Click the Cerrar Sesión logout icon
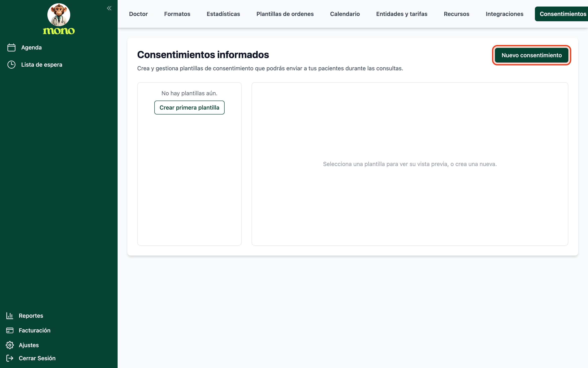The image size is (588, 368). pos(10,358)
